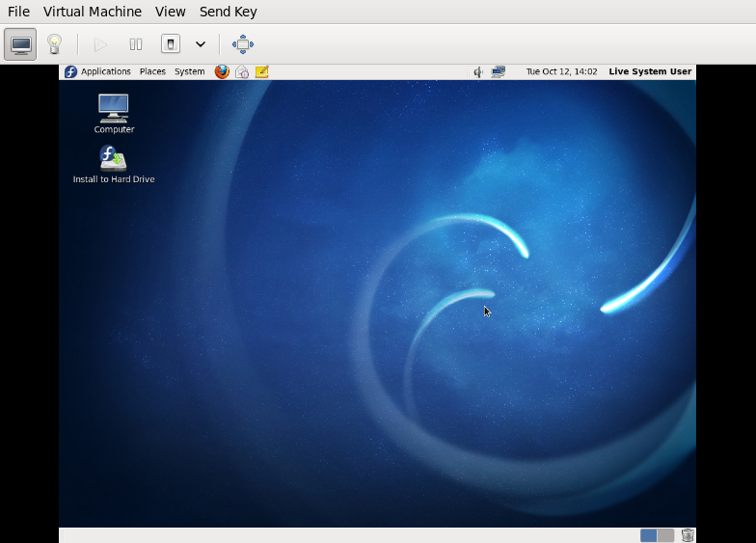Open the mail client panel launcher

point(242,71)
